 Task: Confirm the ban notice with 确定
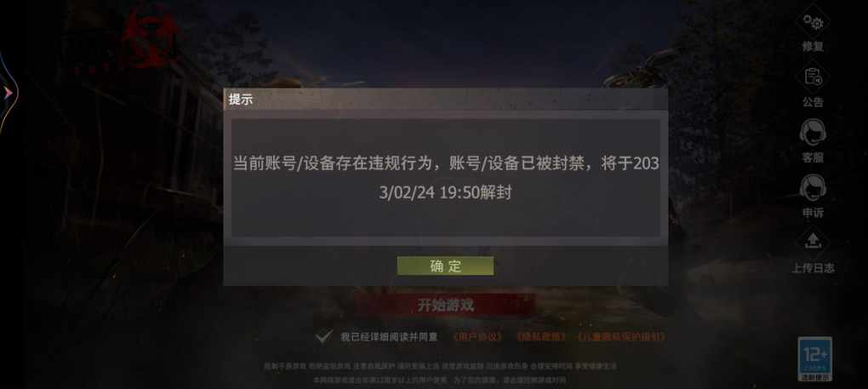coord(445,266)
